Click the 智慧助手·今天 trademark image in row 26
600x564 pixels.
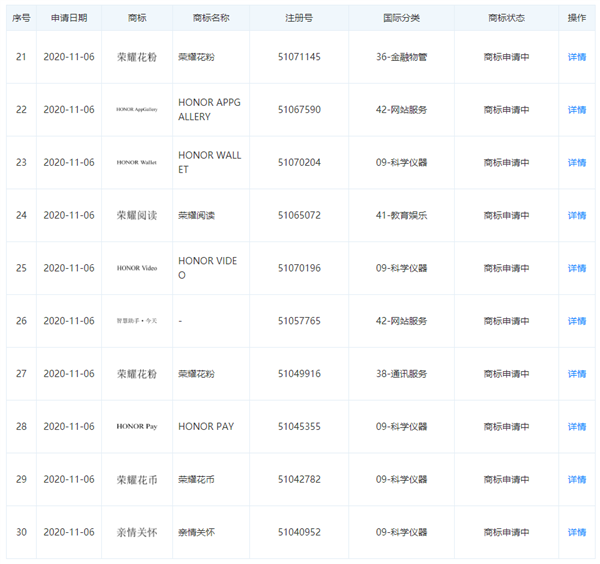(x=137, y=321)
